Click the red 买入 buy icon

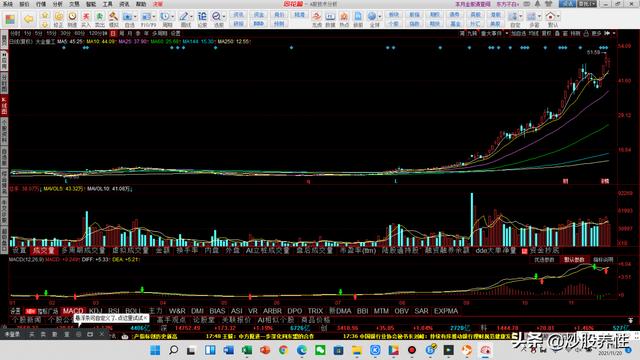click(86, 16)
